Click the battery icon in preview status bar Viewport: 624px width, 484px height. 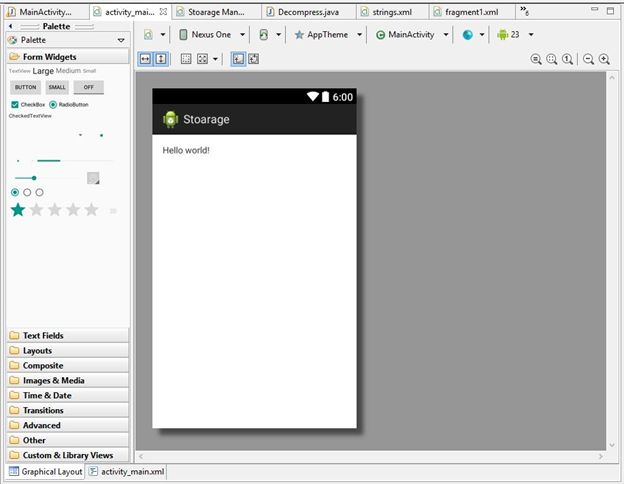coord(325,96)
